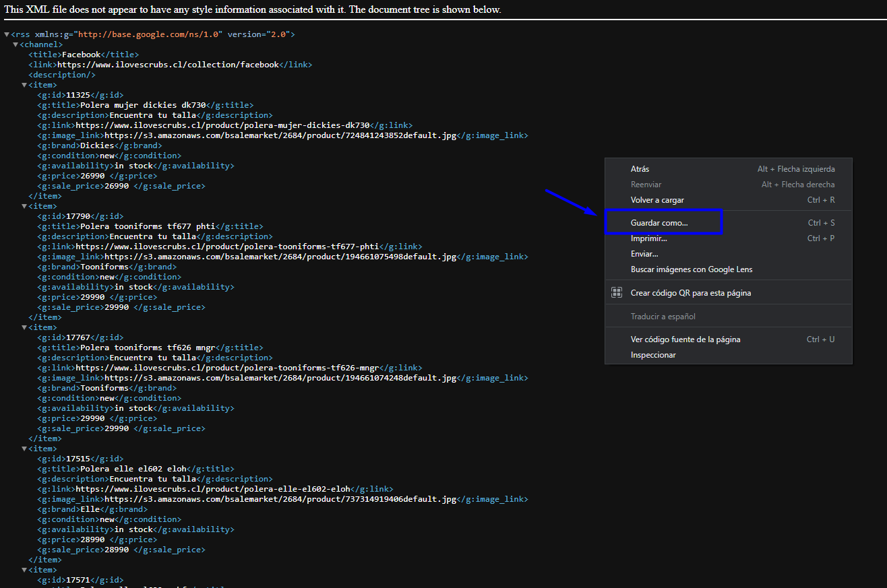Select Volver a cargar menu entry
The width and height of the screenshot is (887, 588).
pyautogui.click(x=729, y=200)
